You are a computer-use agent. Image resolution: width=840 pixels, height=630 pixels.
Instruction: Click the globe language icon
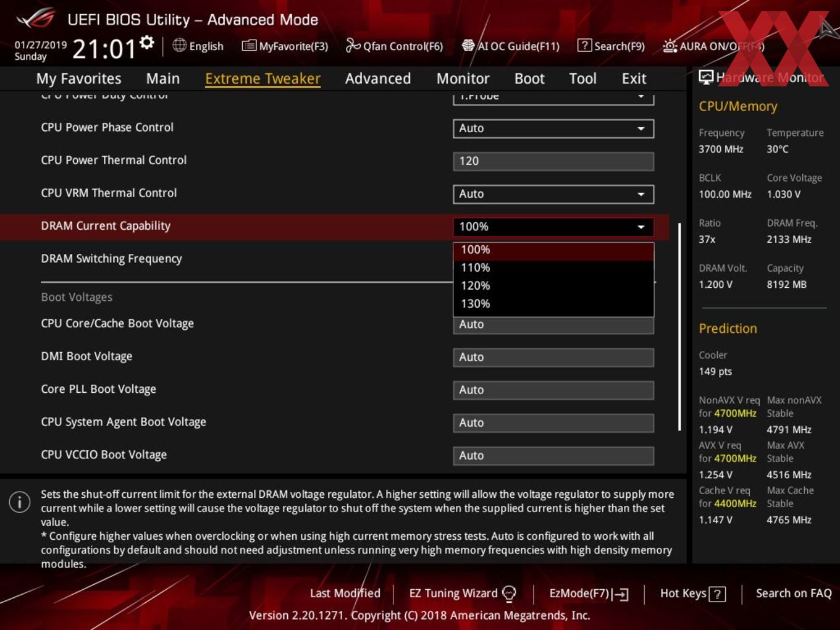(x=180, y=45)
